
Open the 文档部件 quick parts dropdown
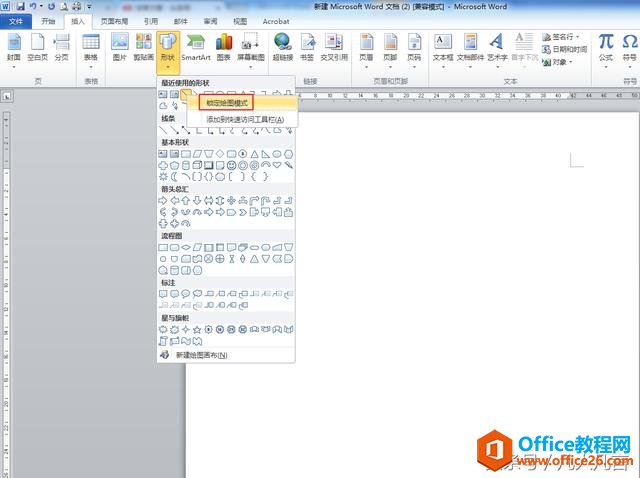click(x=470, y=51)
